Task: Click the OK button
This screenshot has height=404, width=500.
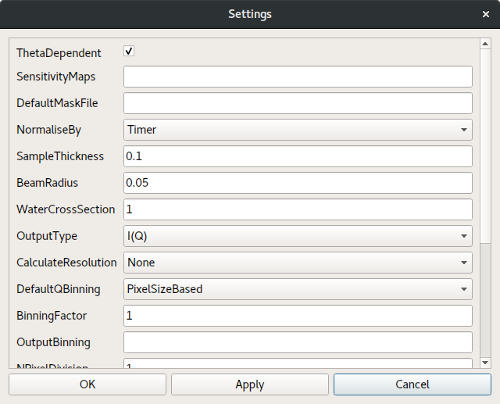Action: click(87, 384)
